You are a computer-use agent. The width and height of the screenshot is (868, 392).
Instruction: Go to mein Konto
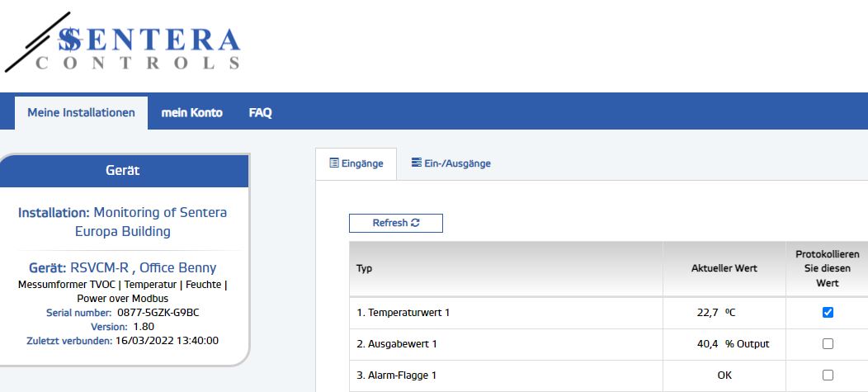click(x=191, y=113)
